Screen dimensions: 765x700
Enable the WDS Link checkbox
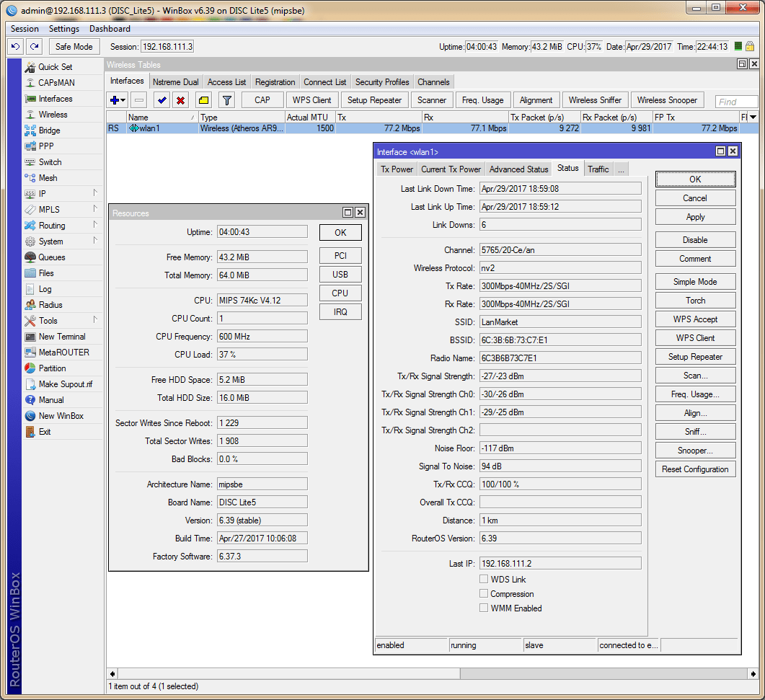click(x=484, y=580)
